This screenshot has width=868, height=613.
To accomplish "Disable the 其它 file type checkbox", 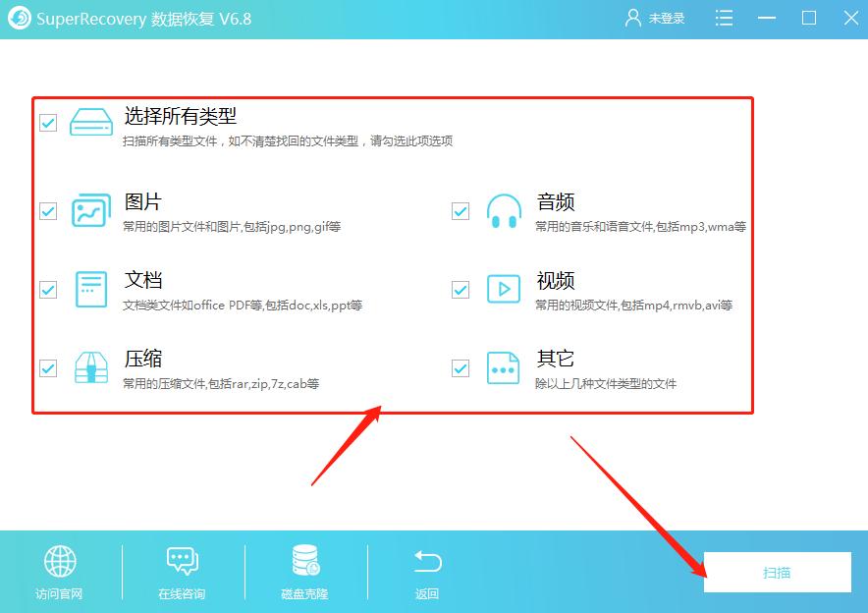I will point(460,368).
